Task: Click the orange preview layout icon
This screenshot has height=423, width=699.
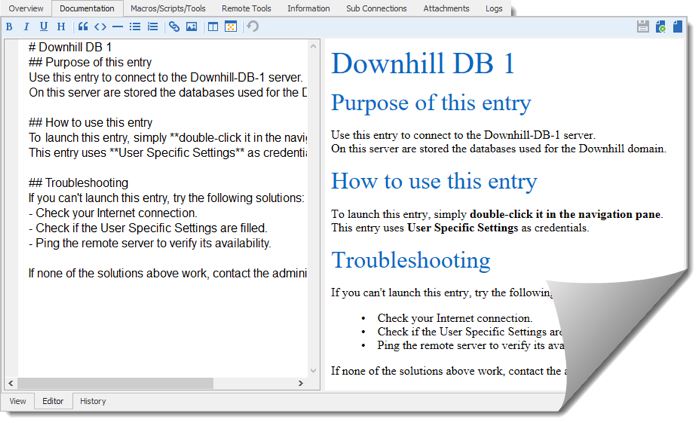Action: [x=231, y=27]
